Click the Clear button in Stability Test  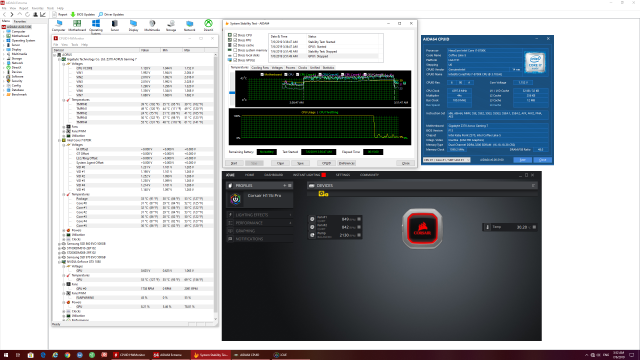click(280, 163)
